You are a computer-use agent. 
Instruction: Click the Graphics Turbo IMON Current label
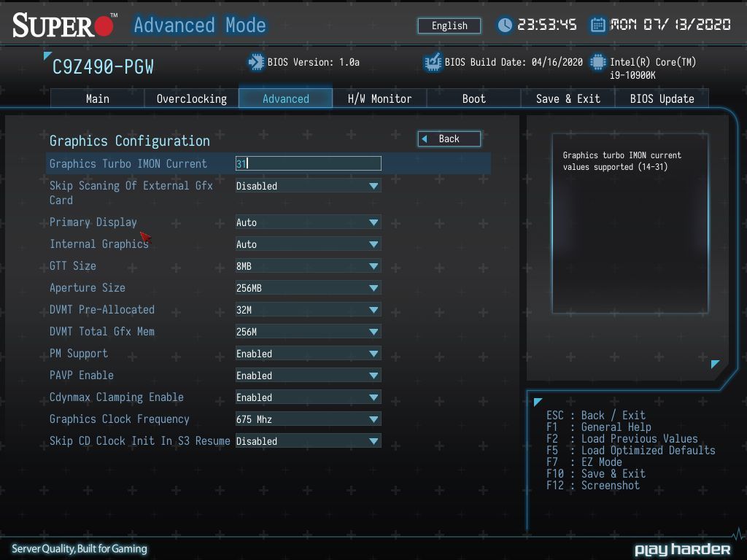click(128, 164)
